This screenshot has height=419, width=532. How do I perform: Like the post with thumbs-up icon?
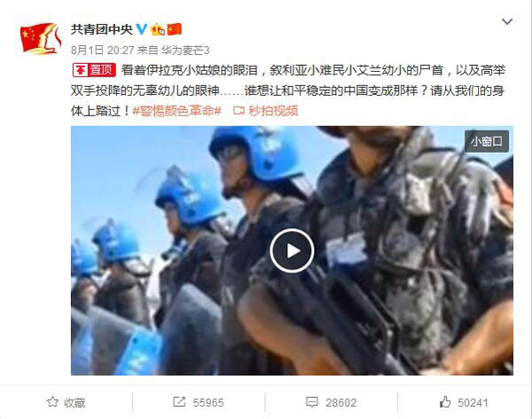445,401
